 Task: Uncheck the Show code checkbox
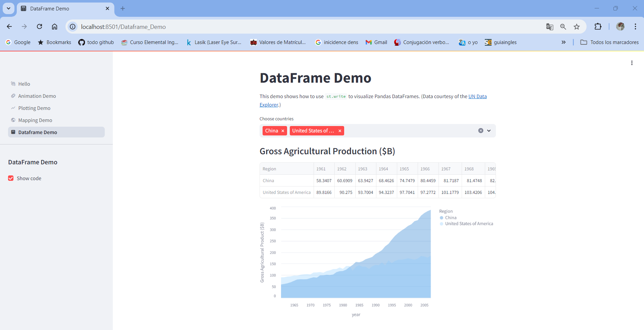pos(11,178)
